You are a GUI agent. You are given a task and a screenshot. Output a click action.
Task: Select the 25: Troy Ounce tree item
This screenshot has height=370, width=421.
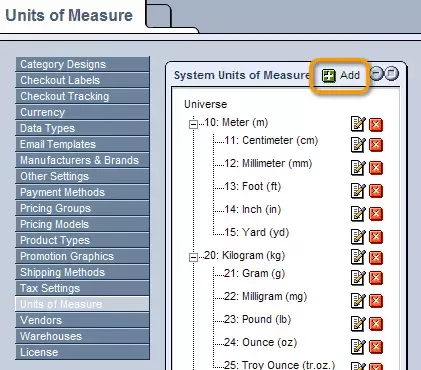point(280,365)
